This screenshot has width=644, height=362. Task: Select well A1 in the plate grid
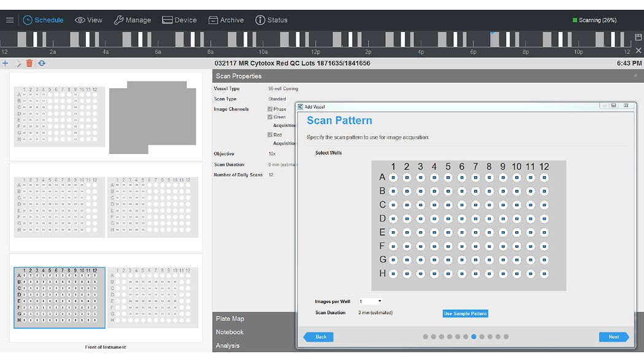394,177
